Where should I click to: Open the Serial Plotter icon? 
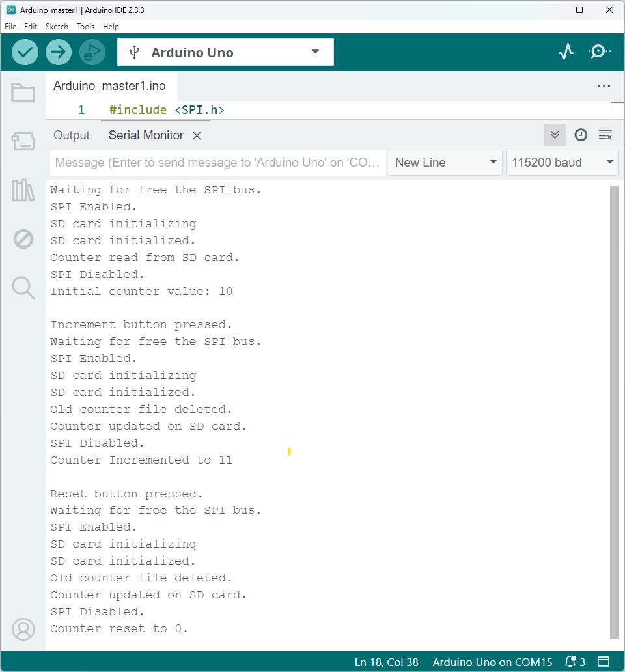click(566, 52)
